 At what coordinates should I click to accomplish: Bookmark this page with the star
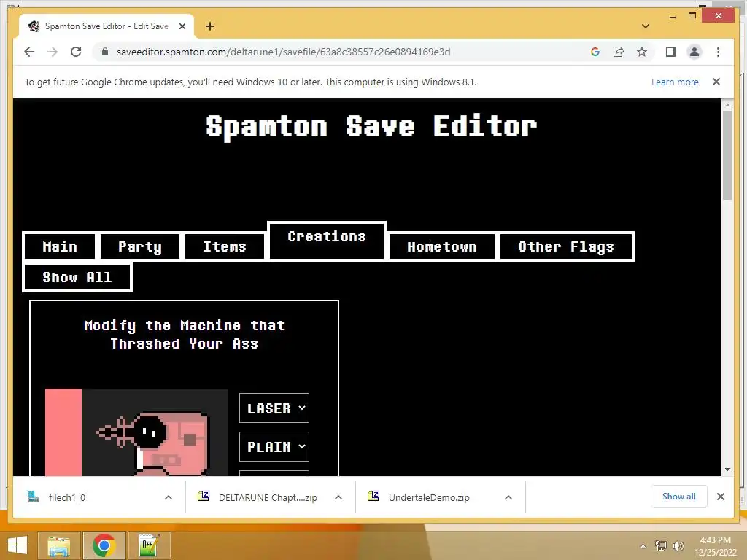click(642, 52)
